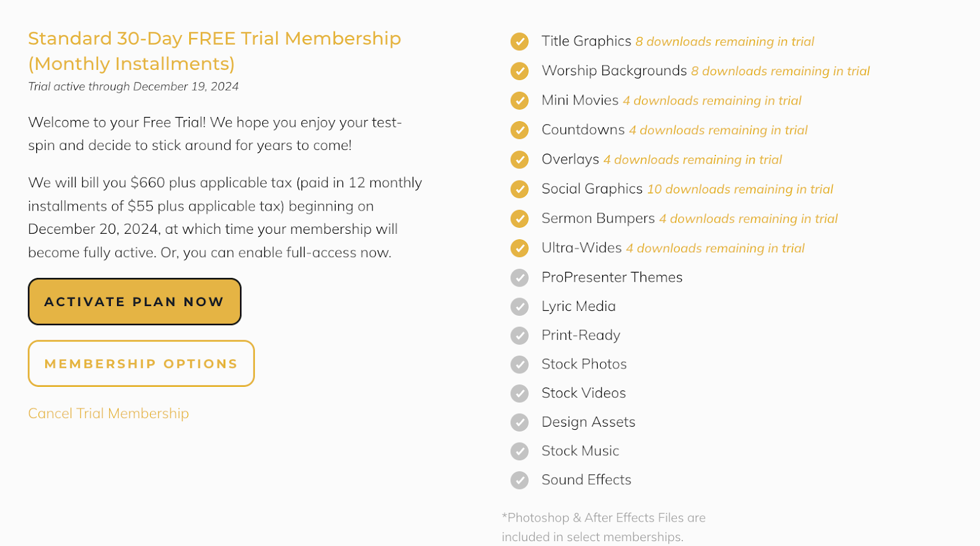Select the Design Assets feature label
The width and height of the screenshot is (980, 546).
click(x=589, y=422)
